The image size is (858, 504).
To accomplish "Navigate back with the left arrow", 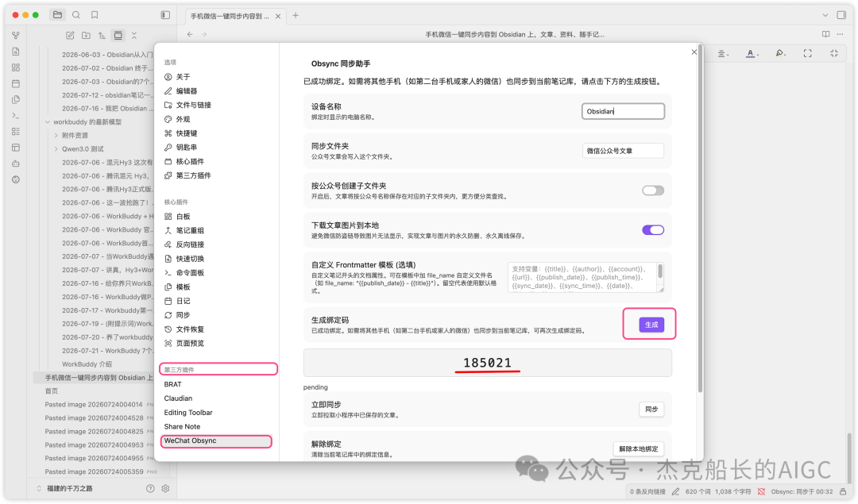I will pyautogui.click(x=190, y=34).
